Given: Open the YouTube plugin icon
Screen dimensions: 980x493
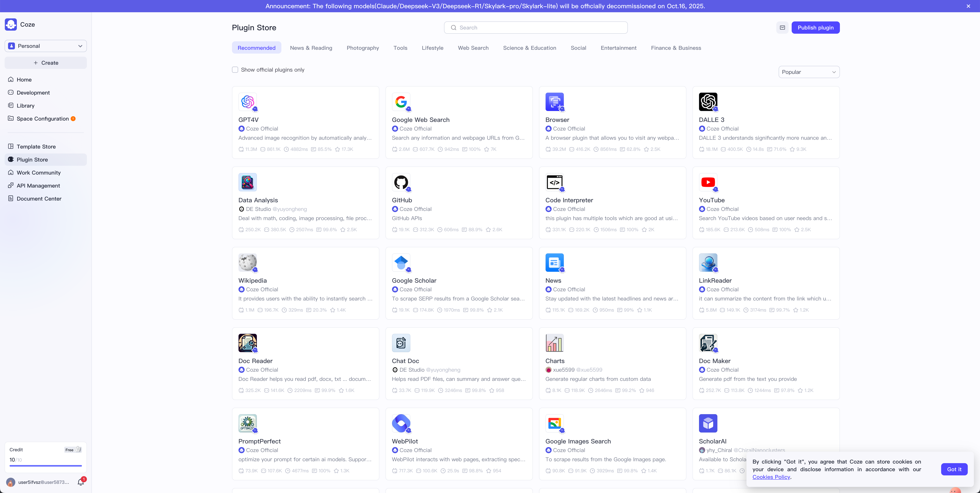Looking at the screenshot, I should (708, 182).
